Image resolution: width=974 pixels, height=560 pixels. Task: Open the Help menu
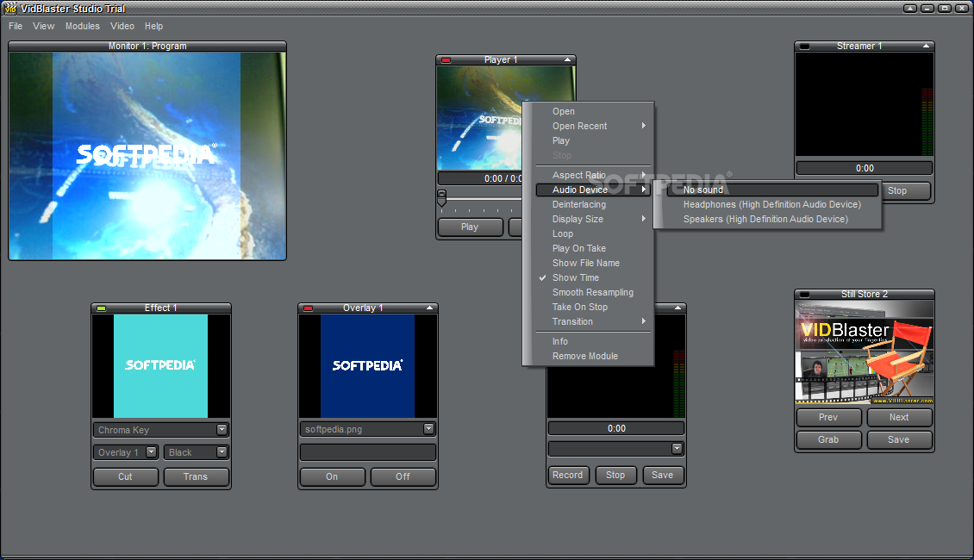tap(154, 26)
